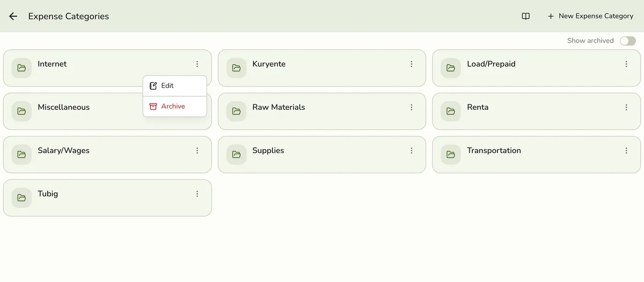644x282 pixels.
Task: Open the Renta three-dot menu
Action: point(626,107)
